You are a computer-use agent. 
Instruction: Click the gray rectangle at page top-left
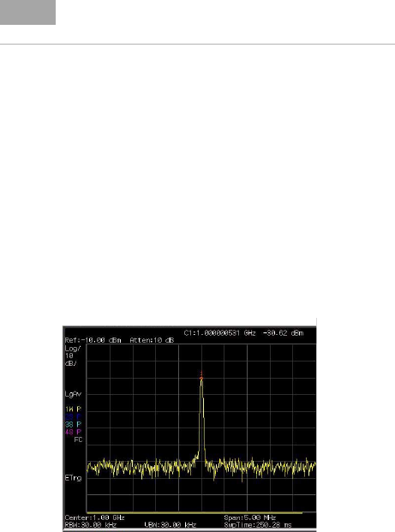(x=27, y=12)
